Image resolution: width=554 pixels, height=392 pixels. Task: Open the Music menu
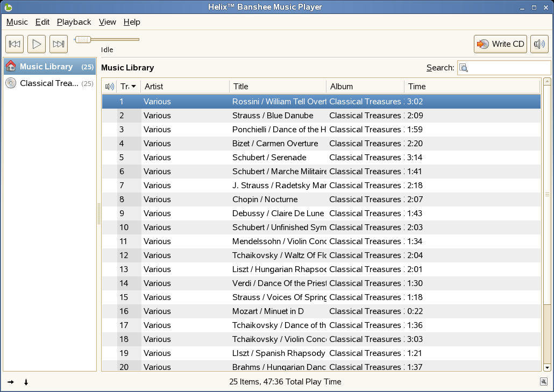[x=17, y=22]
